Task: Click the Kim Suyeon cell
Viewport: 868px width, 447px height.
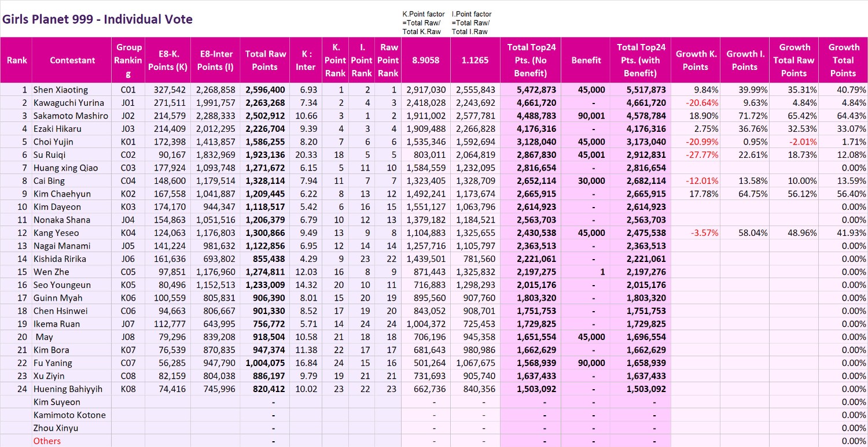Action: coord(72,402)
